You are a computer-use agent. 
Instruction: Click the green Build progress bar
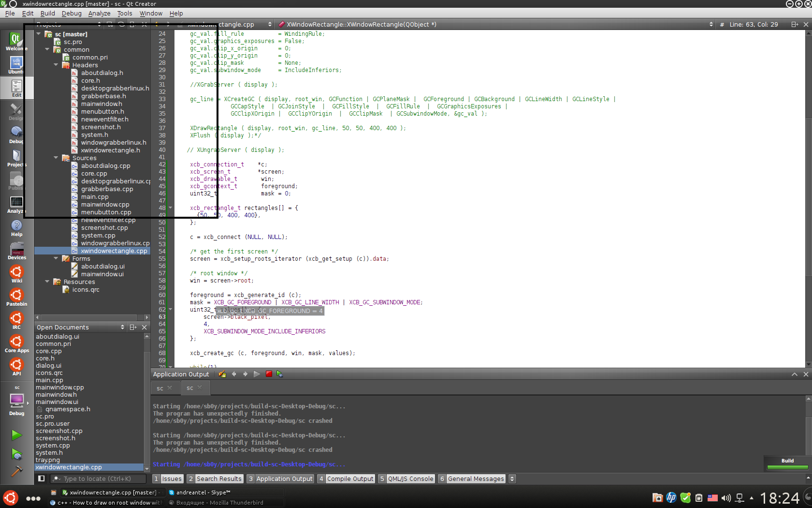787,467
